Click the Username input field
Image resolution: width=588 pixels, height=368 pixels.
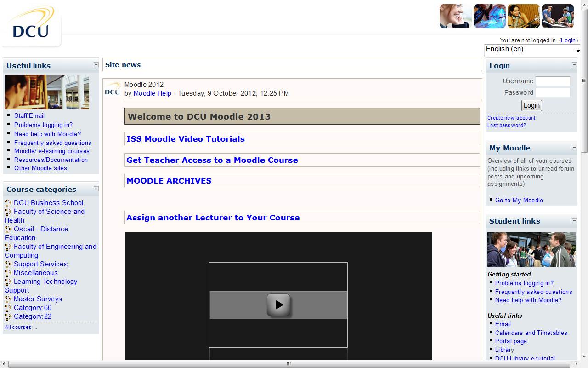pos(553,81)
